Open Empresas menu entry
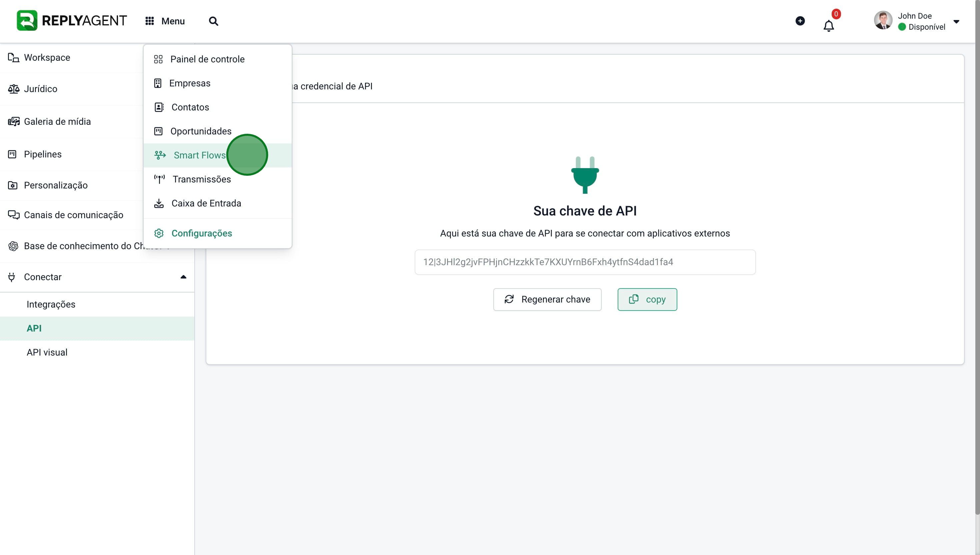Image resolution: width=980 pixels, height=555 pixels. click(217, 83)
